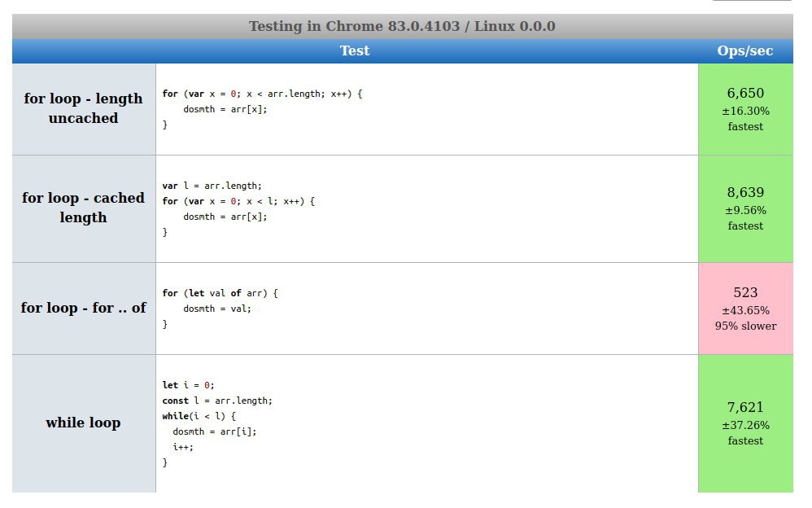This screenshot has width=812, height=508.
Task: Click the 'i++;' line in while loop
Action: [x=183, y=447]
